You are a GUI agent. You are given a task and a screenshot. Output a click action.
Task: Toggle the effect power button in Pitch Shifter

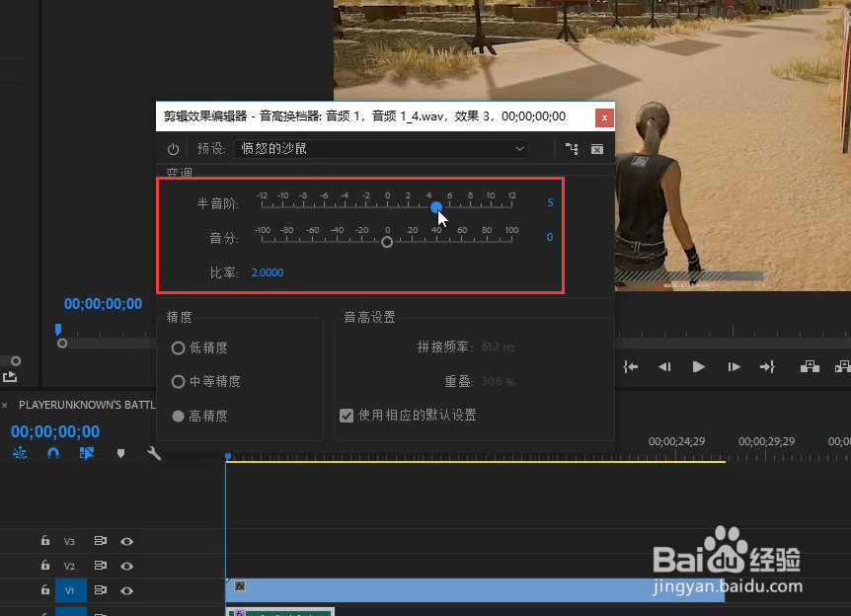pyautogui.click(x=173, y=149)
